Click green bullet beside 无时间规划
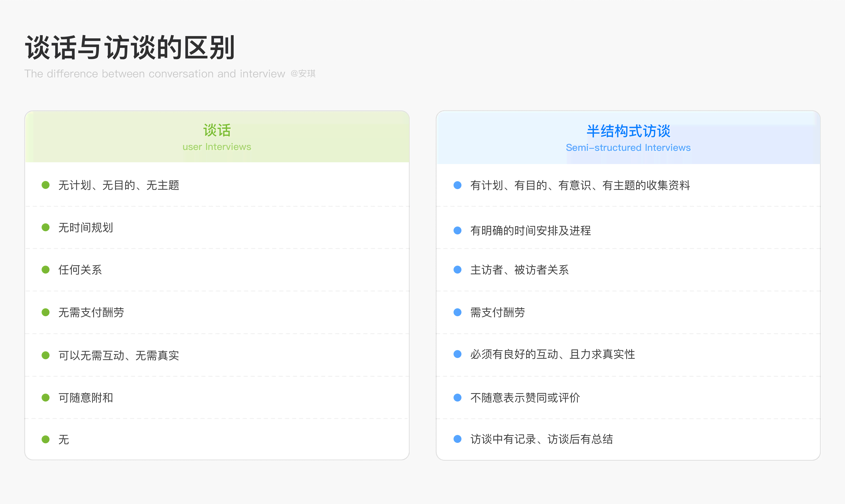845x504 pixels. pyautogui.click(x=45, y=227)
